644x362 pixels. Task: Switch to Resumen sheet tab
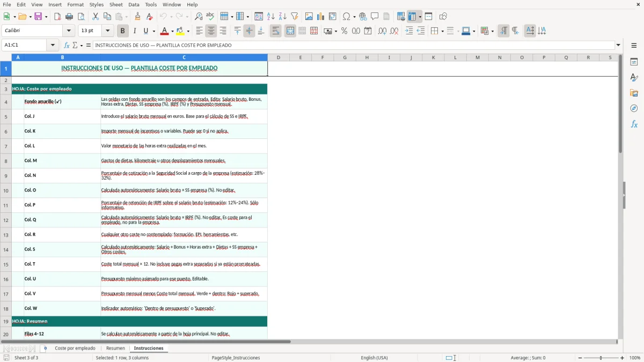115,348
